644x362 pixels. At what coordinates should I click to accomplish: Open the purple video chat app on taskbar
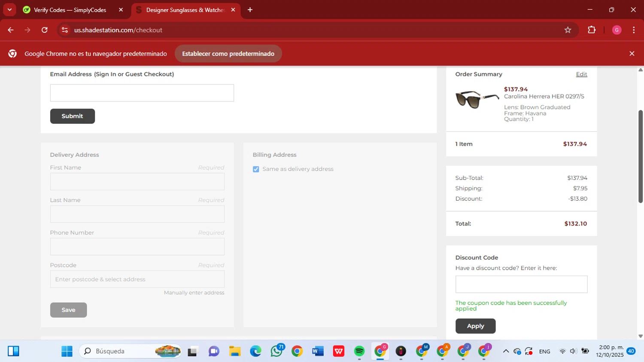(x=214, y=351)
